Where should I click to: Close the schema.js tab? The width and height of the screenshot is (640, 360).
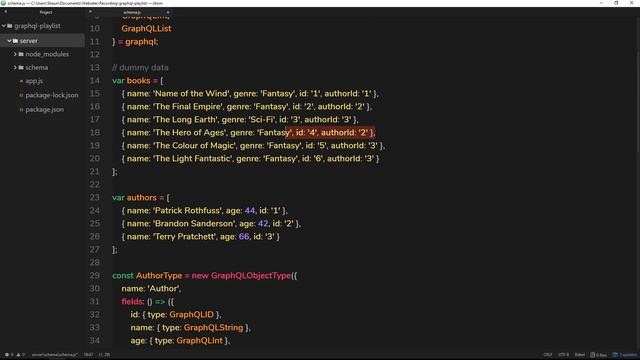click(x=168, y=12)
